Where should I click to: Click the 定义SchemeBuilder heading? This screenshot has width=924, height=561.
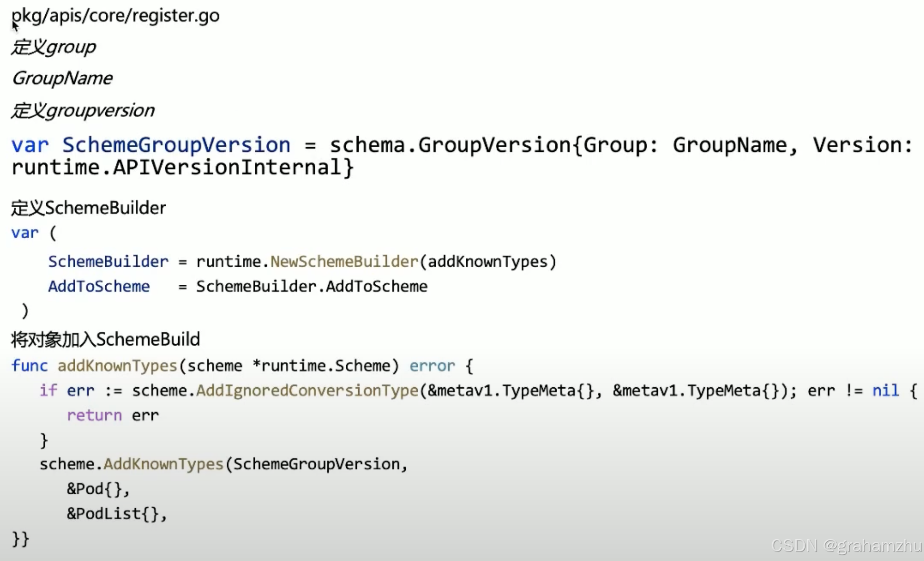point(89,208)
